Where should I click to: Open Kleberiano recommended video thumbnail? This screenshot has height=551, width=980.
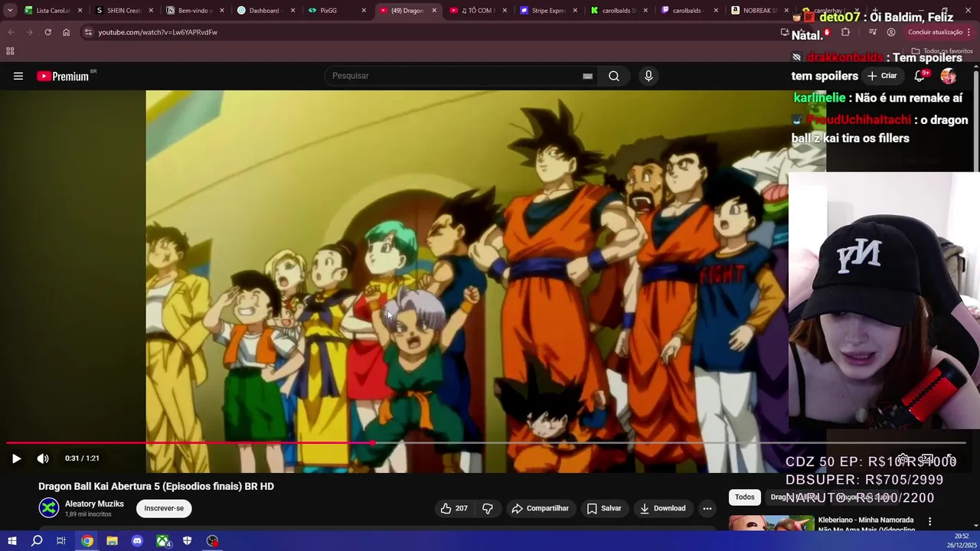tap(771, 523)
